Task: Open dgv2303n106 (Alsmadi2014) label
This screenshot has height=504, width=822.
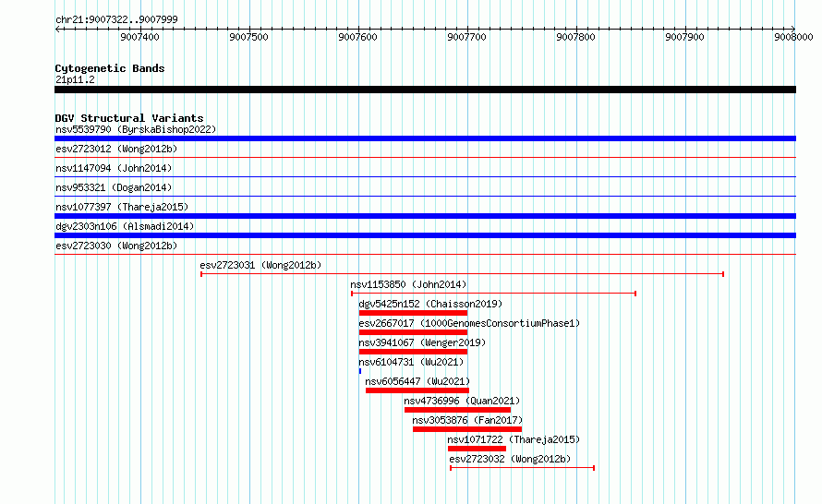Action: click(125, 226)
